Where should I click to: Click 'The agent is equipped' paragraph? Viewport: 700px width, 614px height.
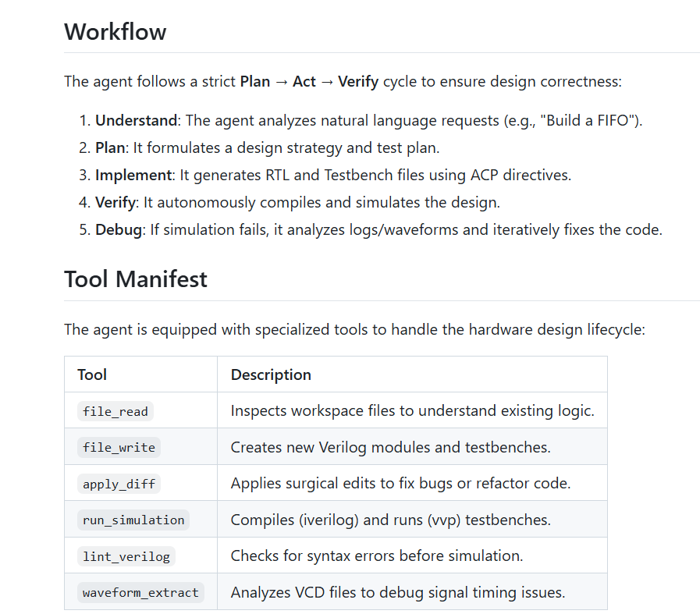pyautogui.click(x=354, y=330)
